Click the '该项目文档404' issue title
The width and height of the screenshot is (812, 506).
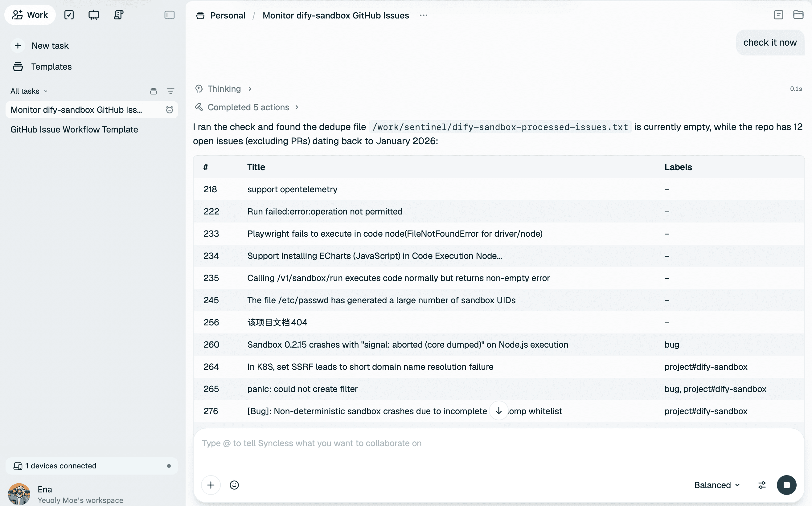277,322
